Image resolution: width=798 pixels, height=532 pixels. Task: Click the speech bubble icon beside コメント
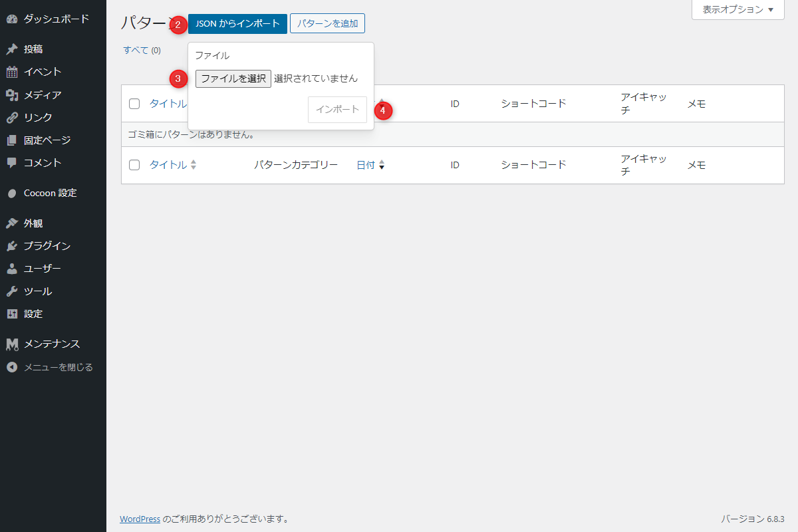pos(12,163)
